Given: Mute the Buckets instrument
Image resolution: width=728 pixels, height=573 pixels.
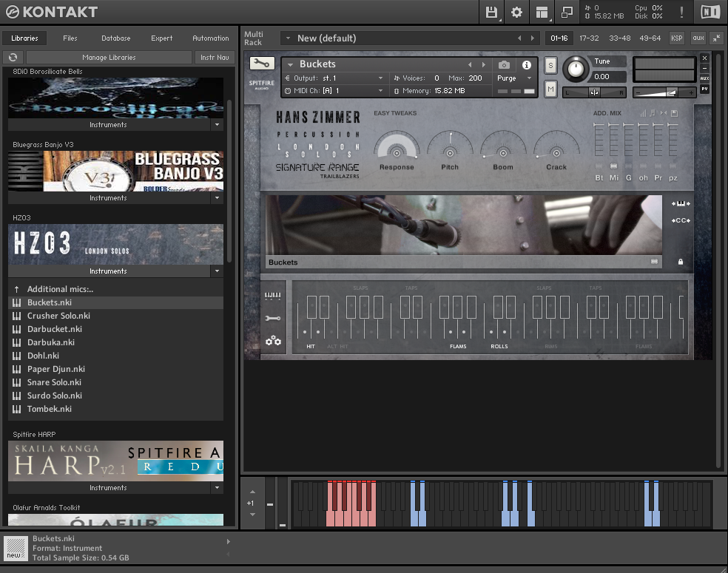Looking at the screenshot, I should tap(550, 89).
